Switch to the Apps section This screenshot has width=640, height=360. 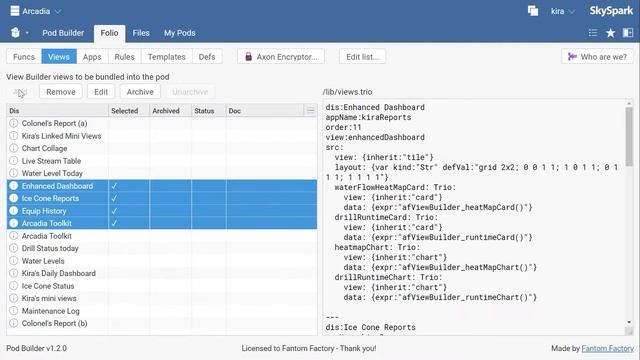coord(92,57)
